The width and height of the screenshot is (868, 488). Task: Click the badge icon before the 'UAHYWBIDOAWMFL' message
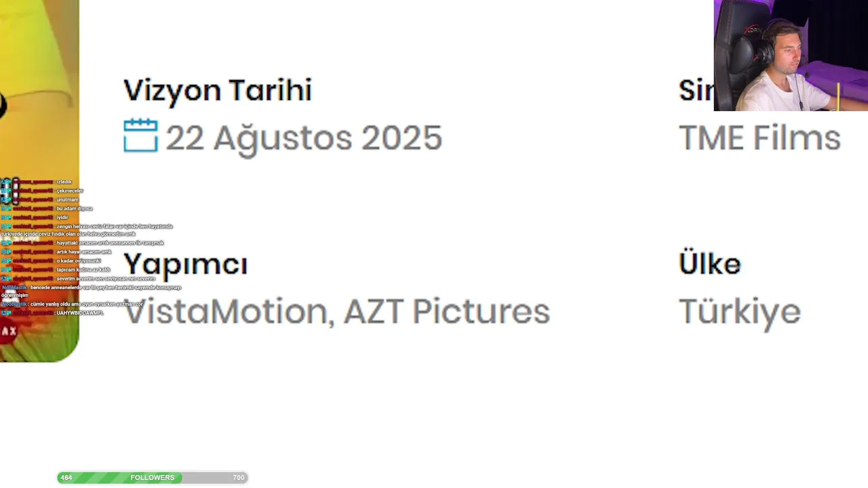[x=6, y=313]
